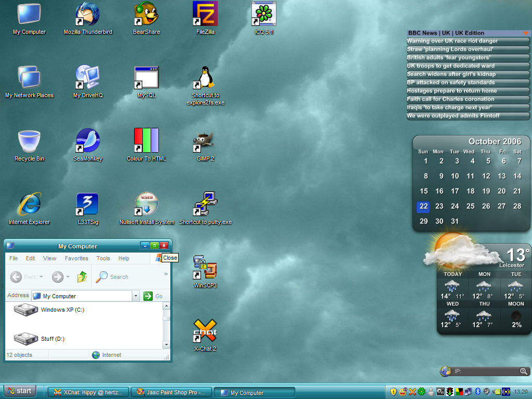
Task: Launch the putty.exe desktop shortcut
Action: pyautogui.click(x=205, y=208)
